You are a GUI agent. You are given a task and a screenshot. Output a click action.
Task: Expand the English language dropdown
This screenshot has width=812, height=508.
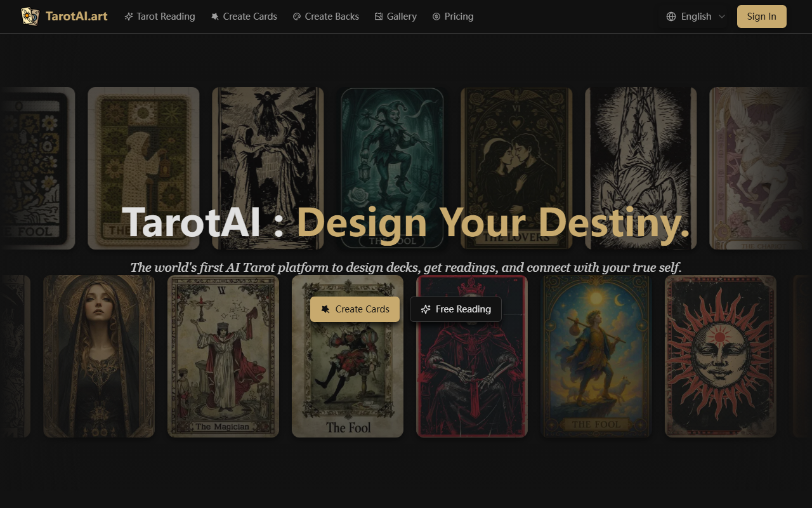(x=696, y=17)
